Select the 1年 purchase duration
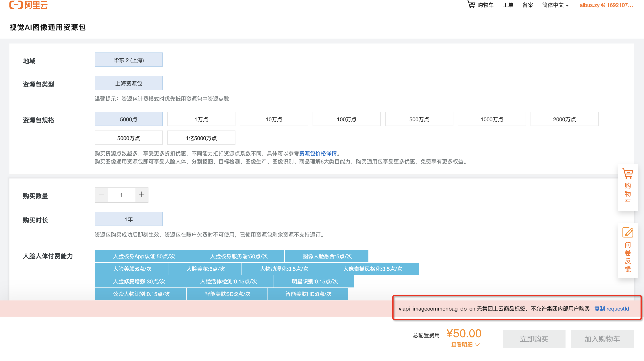The image size is (644, 361). [128, 219]
